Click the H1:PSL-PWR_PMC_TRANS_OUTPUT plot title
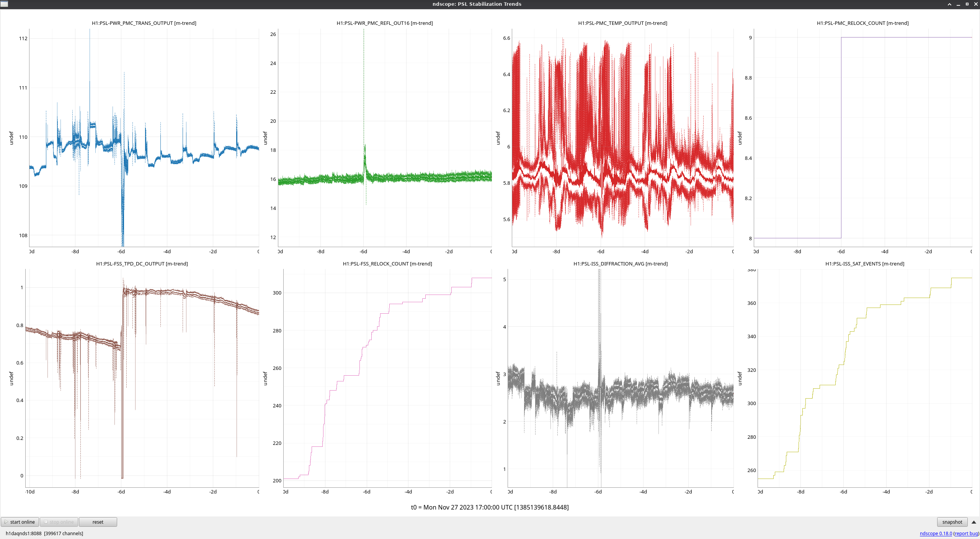The height and width of the screenshot is (539, 980). coord(144,23)
